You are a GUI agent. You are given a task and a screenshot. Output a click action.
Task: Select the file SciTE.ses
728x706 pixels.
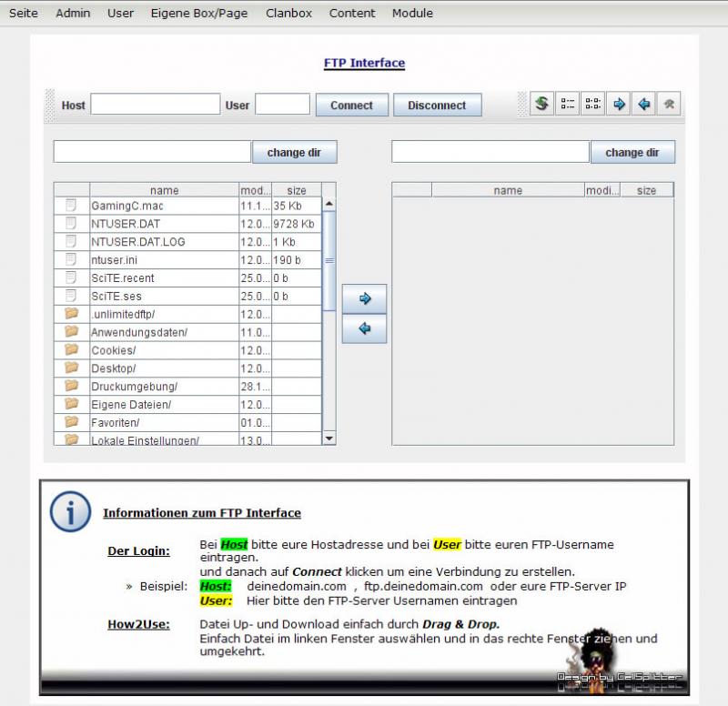point(116,297)
